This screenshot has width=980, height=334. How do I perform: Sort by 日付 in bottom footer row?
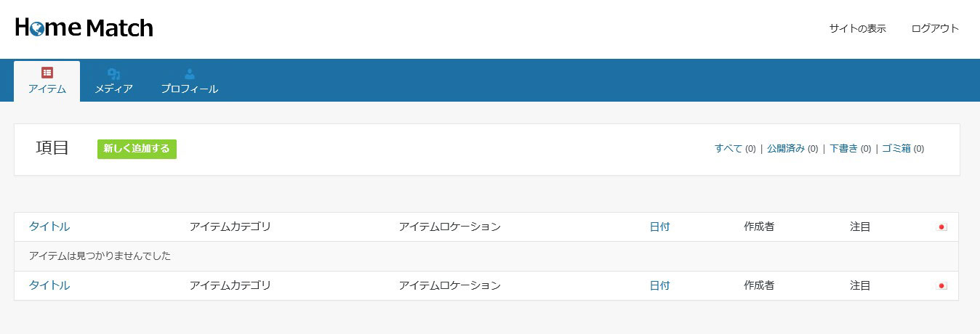pyautogui.click(x=659, y=285)
